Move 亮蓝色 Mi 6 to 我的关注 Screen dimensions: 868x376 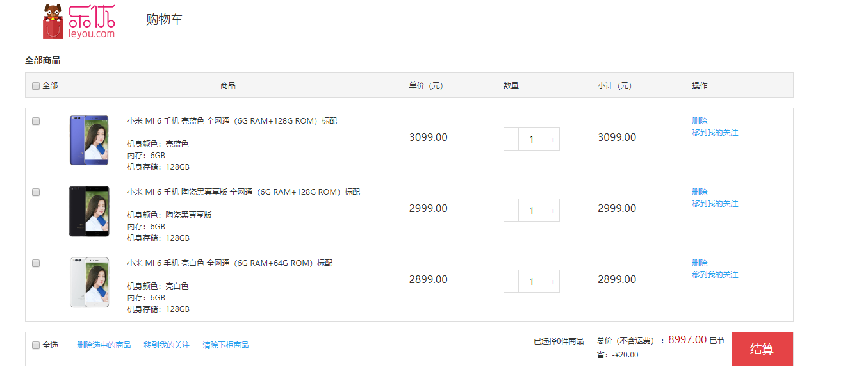coord(715,133)
